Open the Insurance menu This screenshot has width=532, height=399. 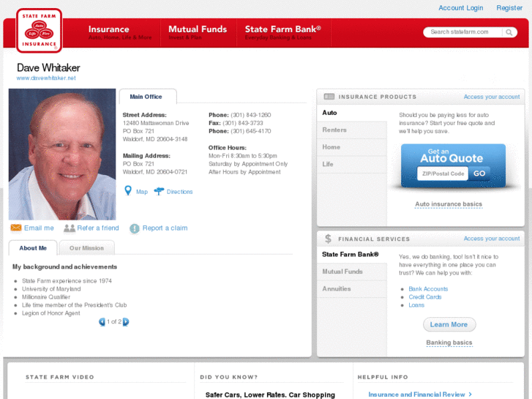tap(120, 33)
